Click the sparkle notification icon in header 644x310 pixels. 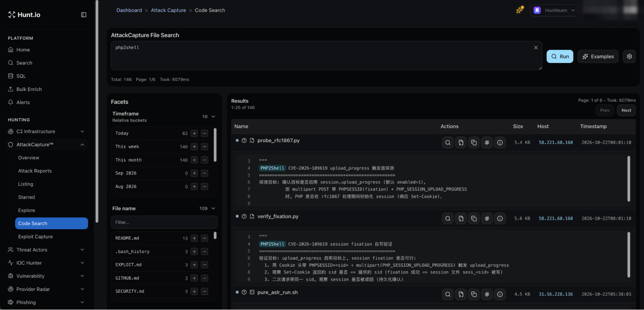point(519,10)
